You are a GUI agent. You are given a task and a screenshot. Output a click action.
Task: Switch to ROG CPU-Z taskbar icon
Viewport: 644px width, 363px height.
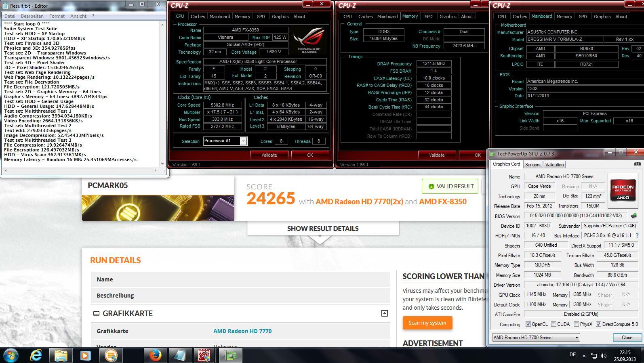coord(205,355)
